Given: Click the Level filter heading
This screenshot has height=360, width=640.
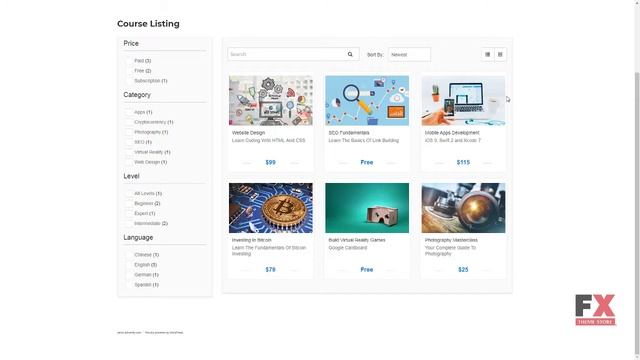Looking at the screenshot, I should [131, 176].
